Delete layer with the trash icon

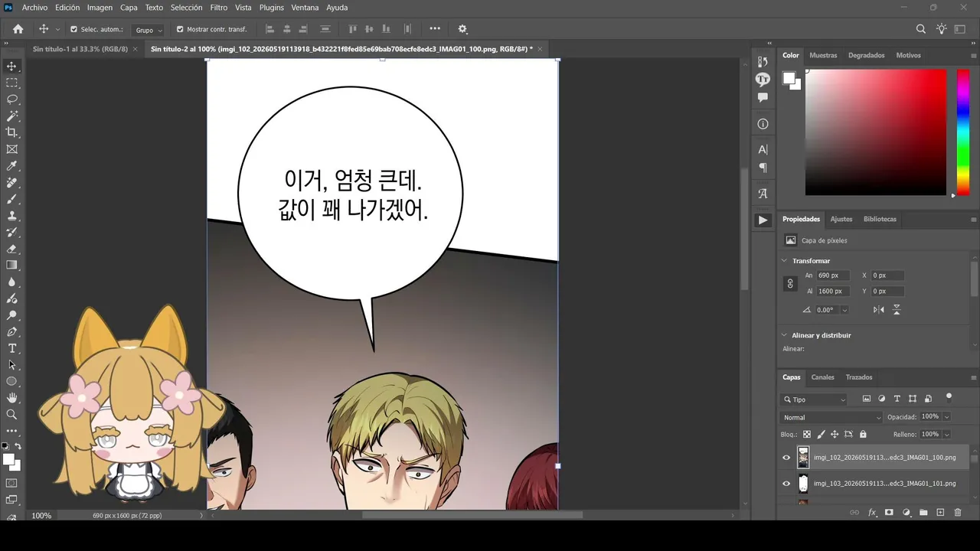pos(957,512)
